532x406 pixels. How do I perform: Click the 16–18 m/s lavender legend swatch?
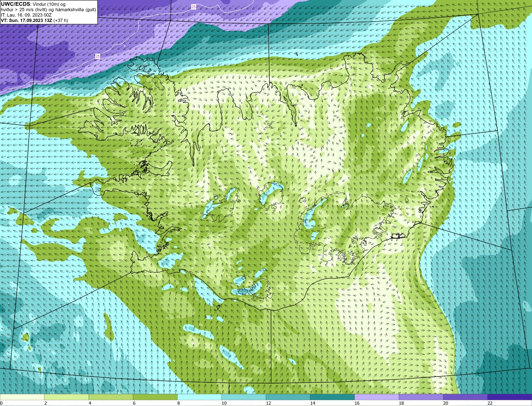pyautogui.click(x=377, y=397)
